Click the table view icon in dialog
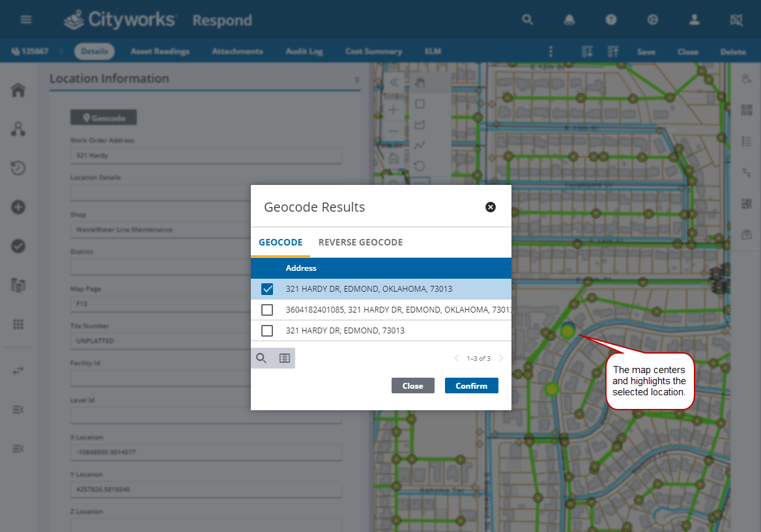The width and height of the screenshot is (761, 532). point(284,358)
